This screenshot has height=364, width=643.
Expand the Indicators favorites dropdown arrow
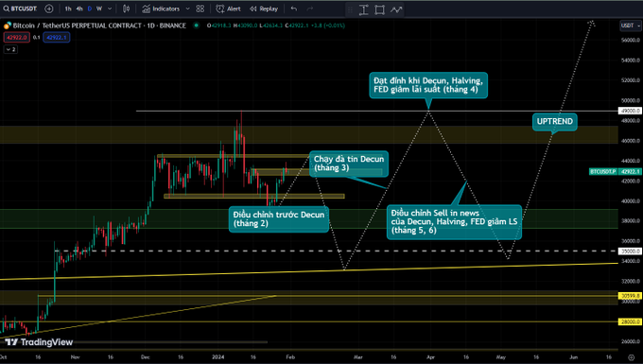pos(188,9)
